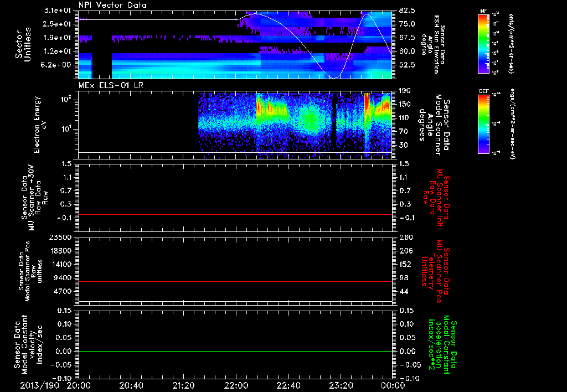Click the "30" scanner angle tick label

(403, 145)
